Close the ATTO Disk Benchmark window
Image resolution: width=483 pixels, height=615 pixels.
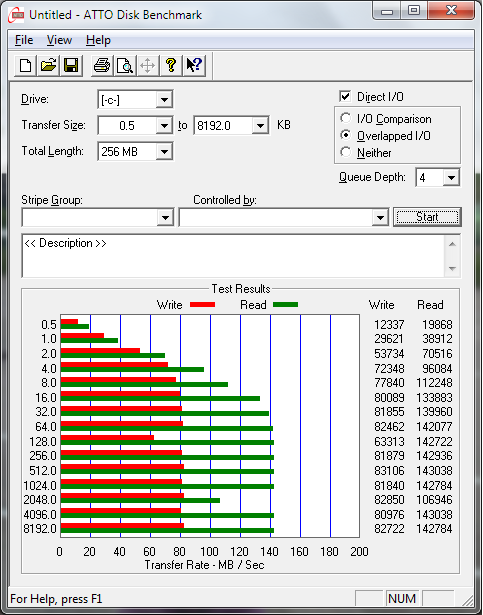pos(450,11)
